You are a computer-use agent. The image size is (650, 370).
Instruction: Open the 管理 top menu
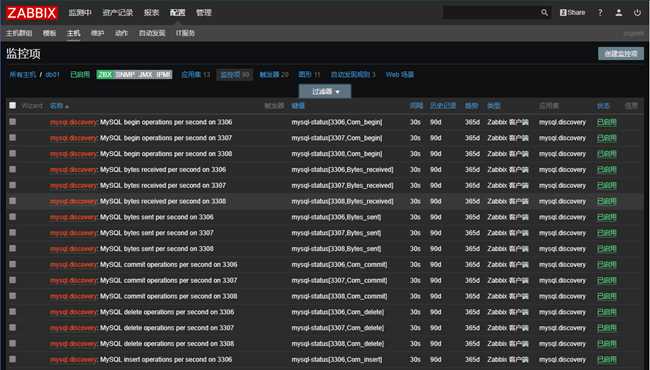click(204, 12)
